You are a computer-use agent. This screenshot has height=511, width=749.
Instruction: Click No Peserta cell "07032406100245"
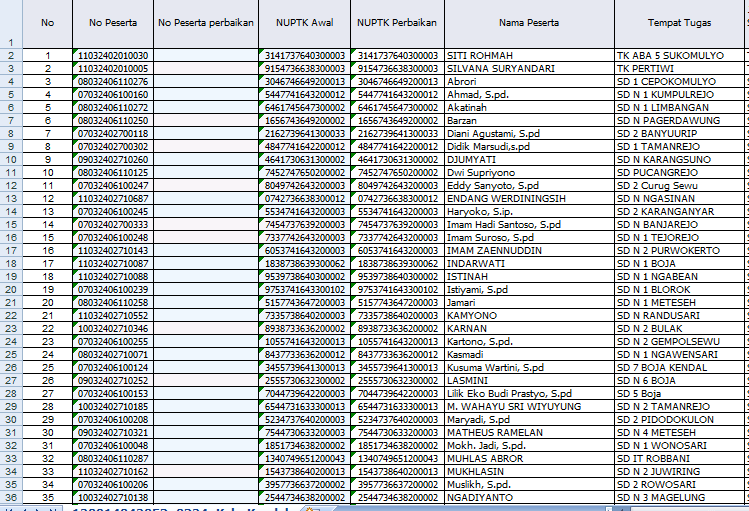[x=113, y=212]
